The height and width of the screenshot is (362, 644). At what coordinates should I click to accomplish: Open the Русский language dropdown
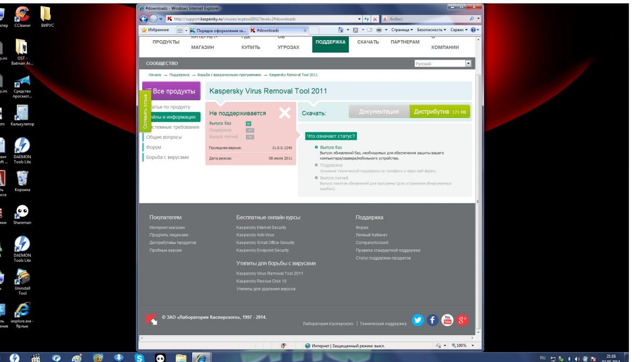(442, 64)
